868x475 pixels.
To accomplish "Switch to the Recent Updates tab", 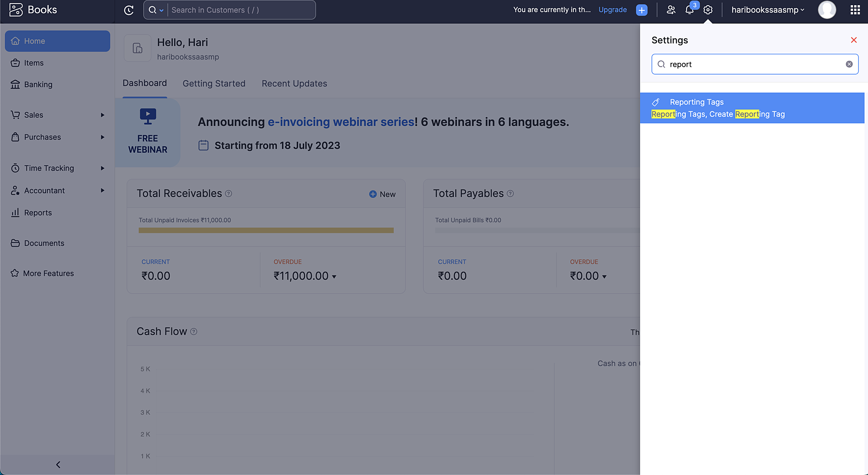I will tap(294, 83).
